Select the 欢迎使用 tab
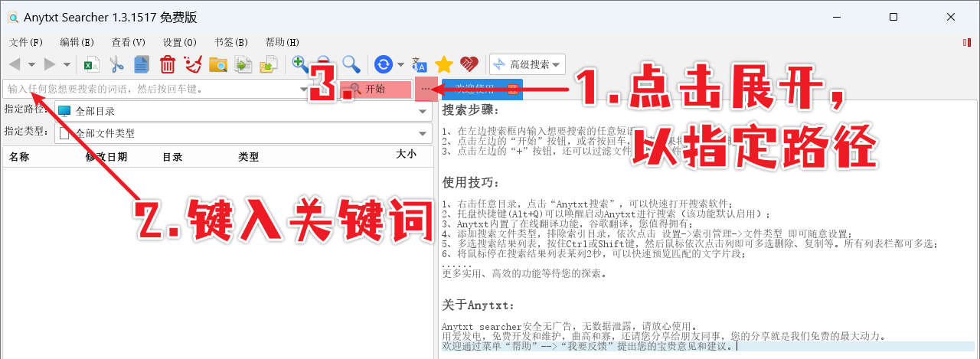 [x=482, y=88]
